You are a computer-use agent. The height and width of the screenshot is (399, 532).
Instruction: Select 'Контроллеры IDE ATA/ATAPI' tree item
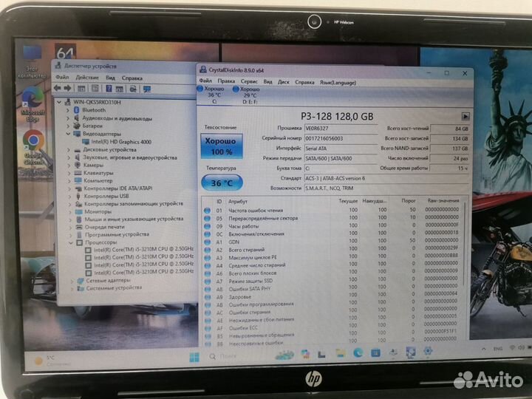coord(118,188)
